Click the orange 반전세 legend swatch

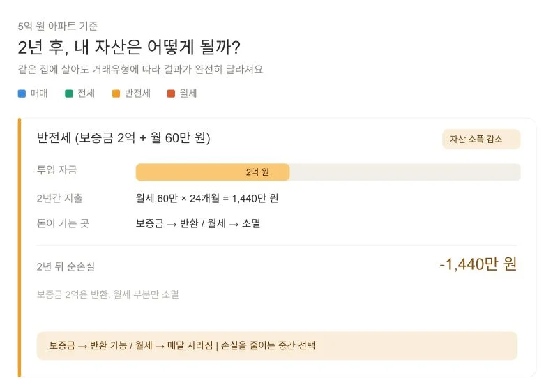[x=116, y=93]
